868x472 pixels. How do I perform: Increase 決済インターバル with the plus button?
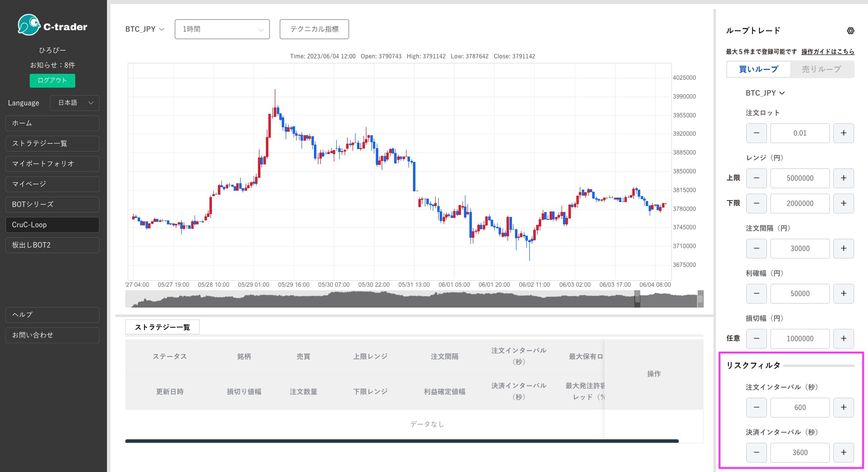[843, 452]
